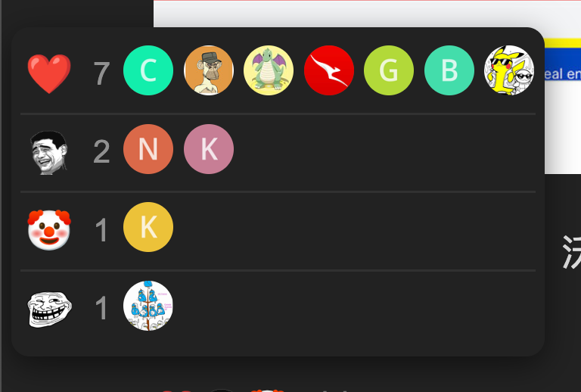
Task: Click the orange N avatar
Action: pyautogui.click(x=148, y=149)
